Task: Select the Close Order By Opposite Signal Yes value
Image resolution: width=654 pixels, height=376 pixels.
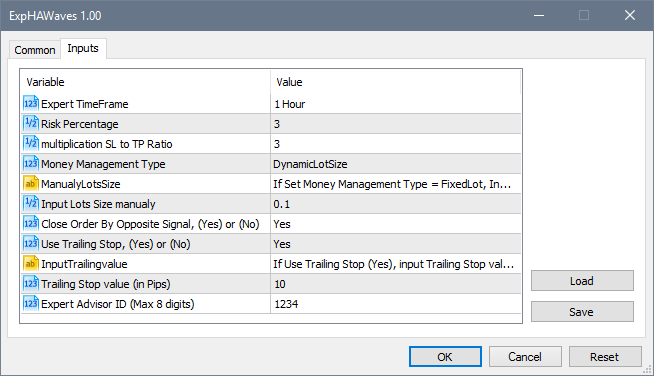Action: pos(396,224)
